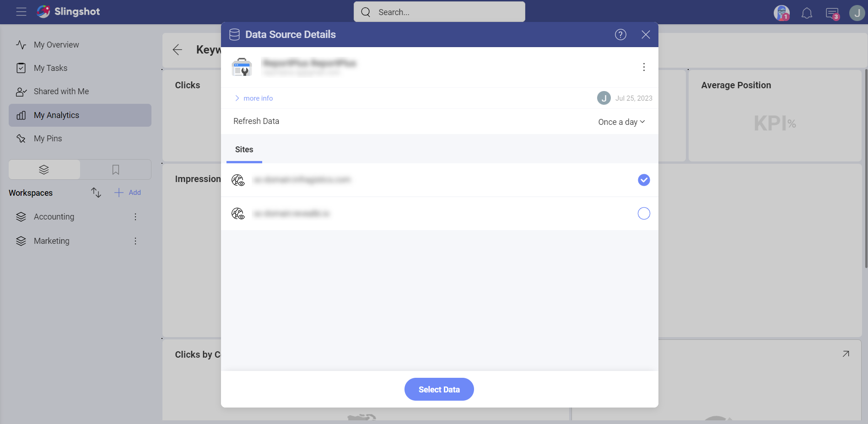
Task: Select the second site's radio button
Action: click(x=644, y=214)
